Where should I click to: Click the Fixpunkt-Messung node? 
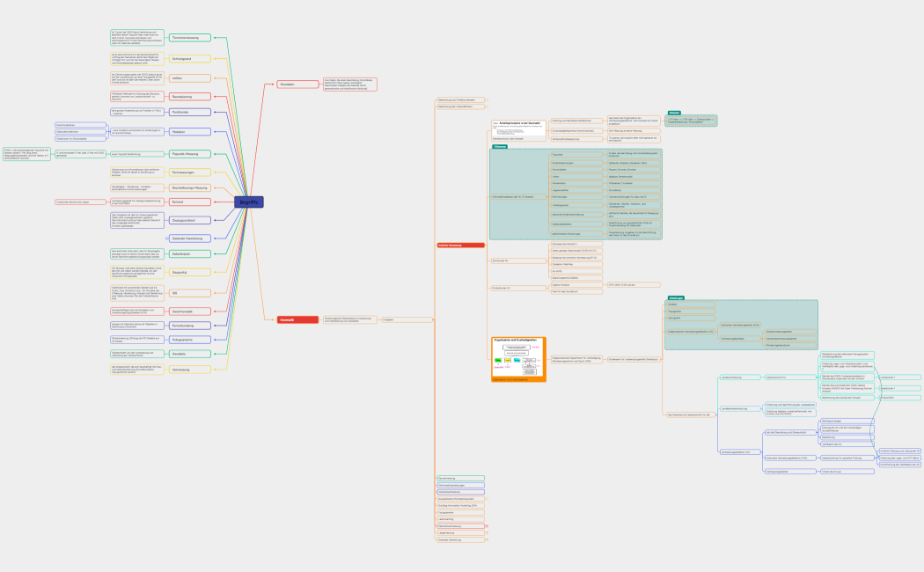[189, 153]
